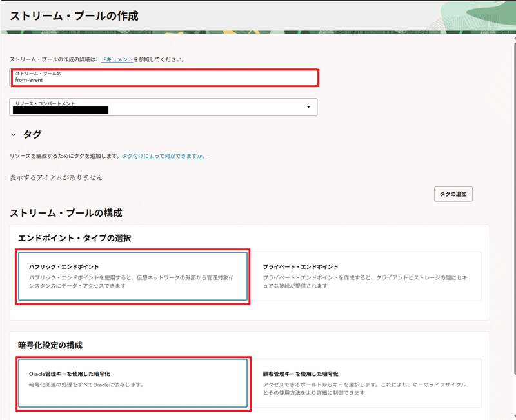516x420 pixels.
Task: Click the タグの追加 button
Action: point(453,194)
